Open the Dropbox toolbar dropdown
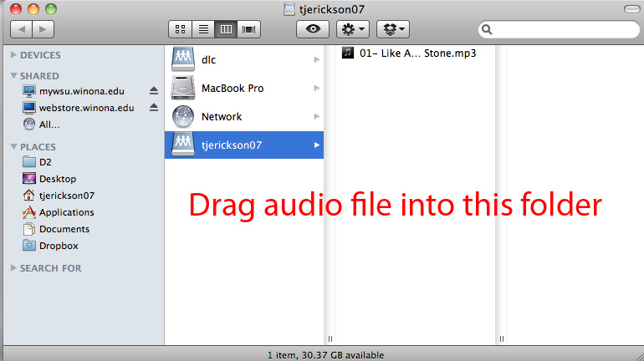This screenshot has height=361, width=644. (x=393, y=29)
